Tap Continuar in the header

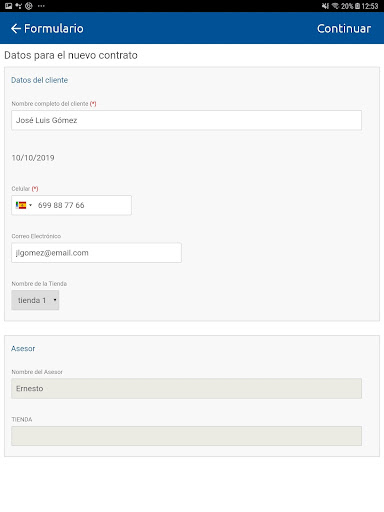coord(344,29)
